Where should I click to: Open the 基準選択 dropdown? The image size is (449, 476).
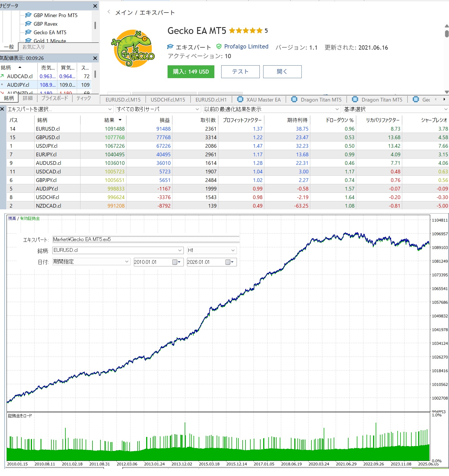[x=396, y=109]
